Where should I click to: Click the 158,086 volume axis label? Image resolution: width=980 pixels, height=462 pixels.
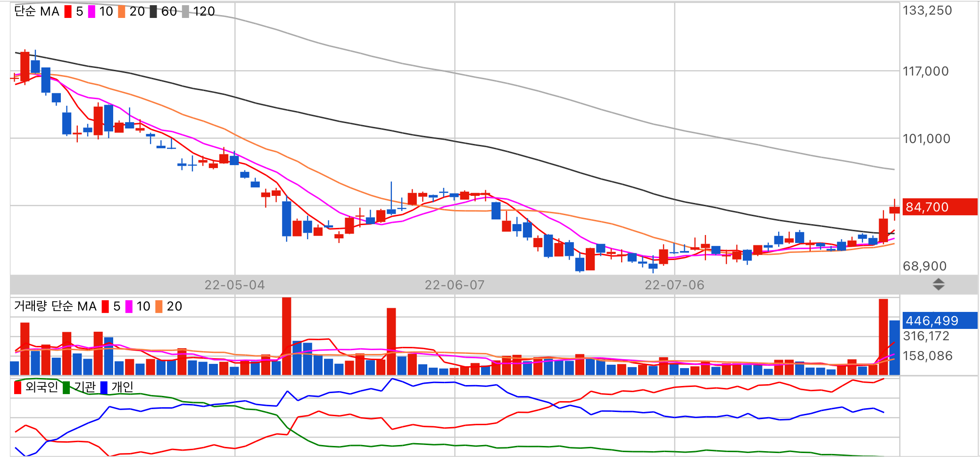click(927, 356)
